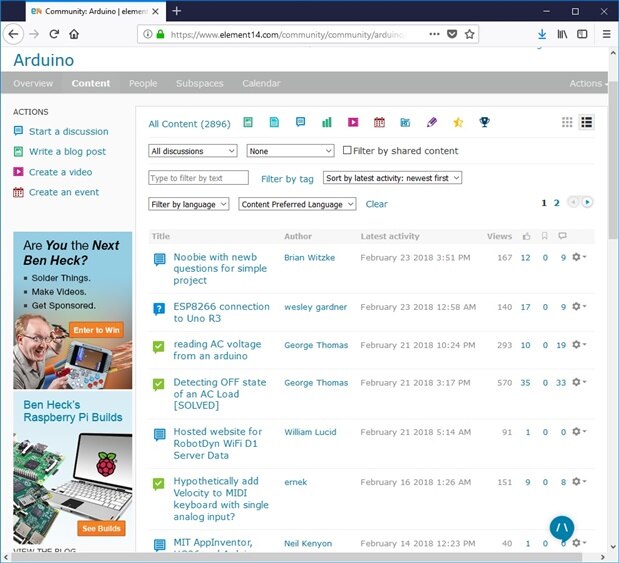Go to the next results page arrow
The width and height of the screenshot is (619, 563).
click(587, 202)
